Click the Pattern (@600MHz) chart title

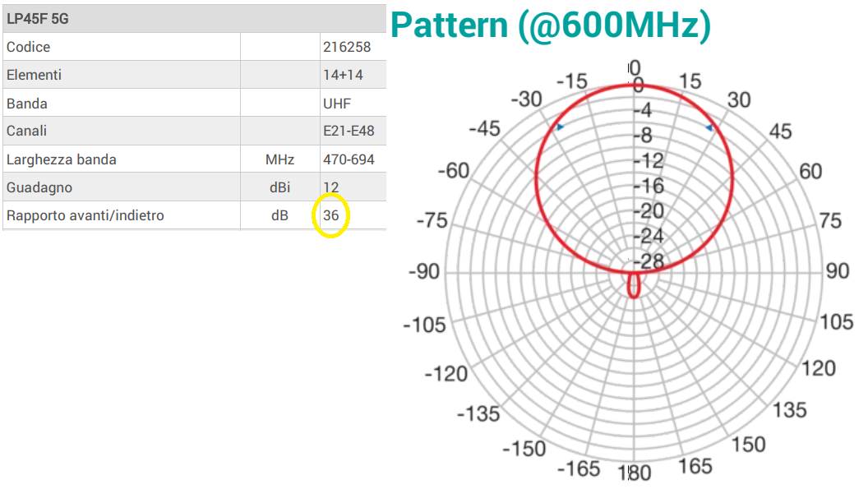(x=550, y=26)
